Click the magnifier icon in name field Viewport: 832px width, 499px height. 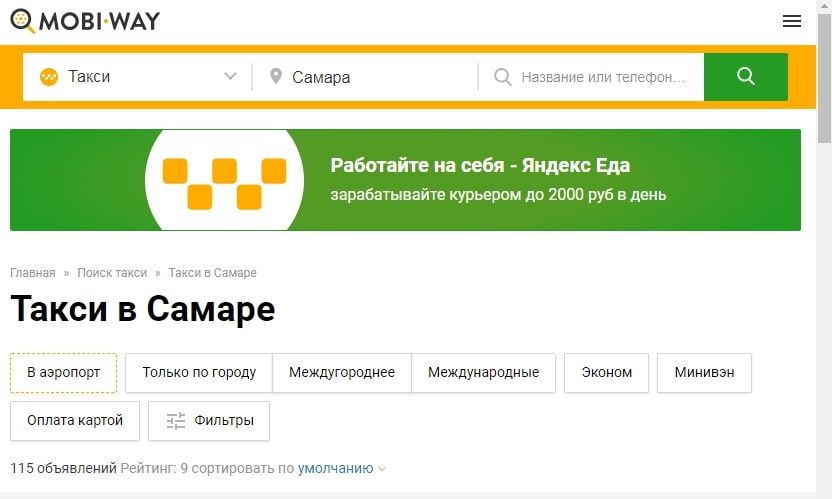tap(503, 77)
